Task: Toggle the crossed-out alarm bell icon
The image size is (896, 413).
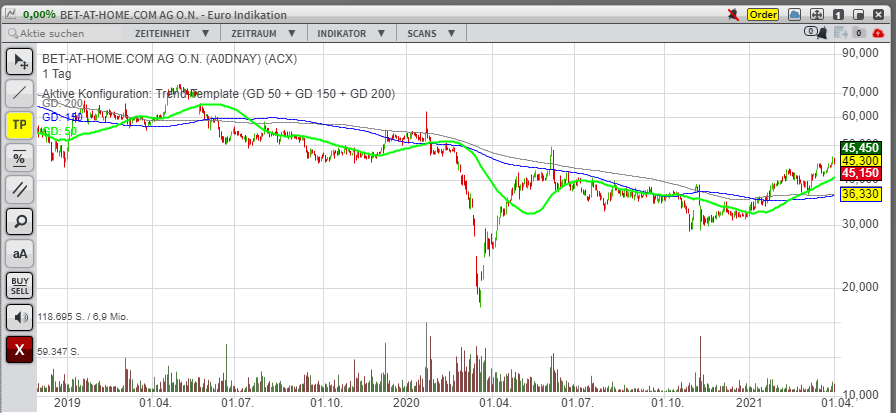Action: click(x=734, y=14)
